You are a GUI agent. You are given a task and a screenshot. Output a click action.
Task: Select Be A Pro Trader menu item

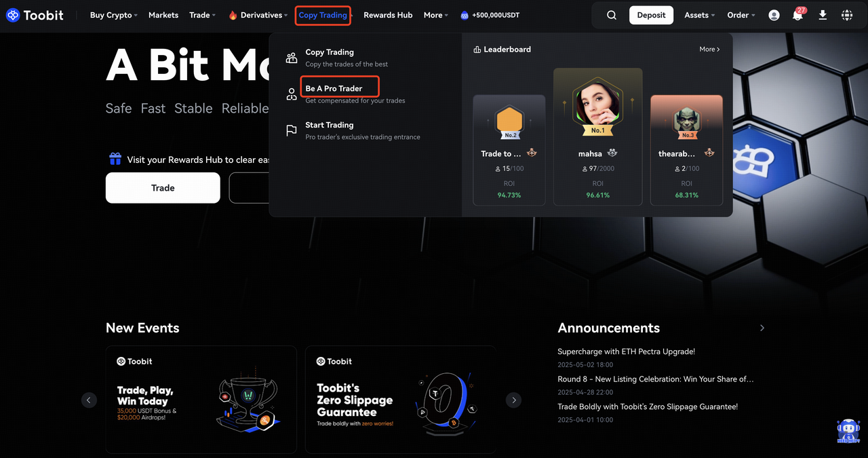pos(334,88)
